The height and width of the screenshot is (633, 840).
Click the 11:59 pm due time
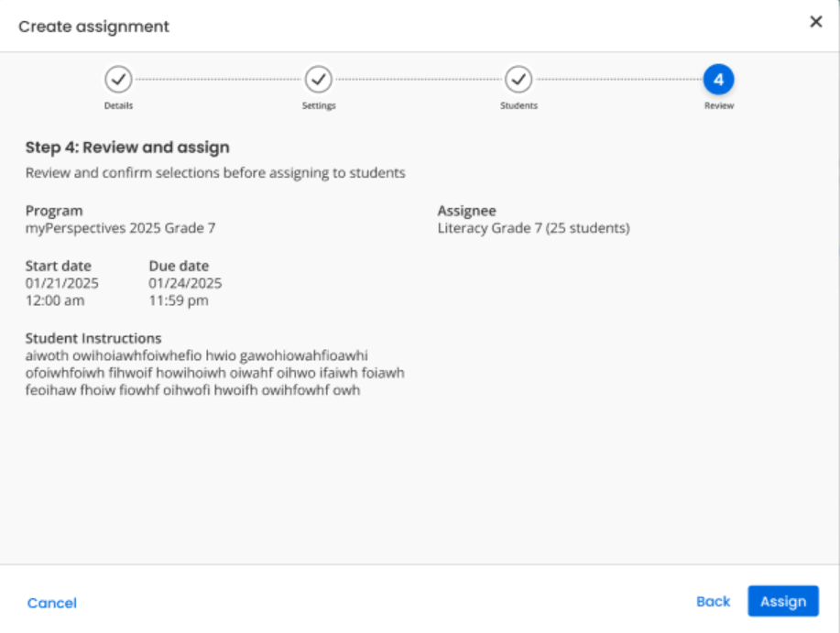179,300
